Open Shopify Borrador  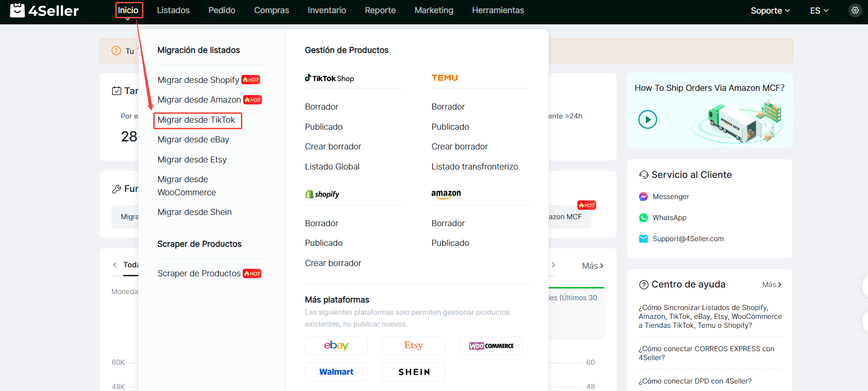coord(322,223)
